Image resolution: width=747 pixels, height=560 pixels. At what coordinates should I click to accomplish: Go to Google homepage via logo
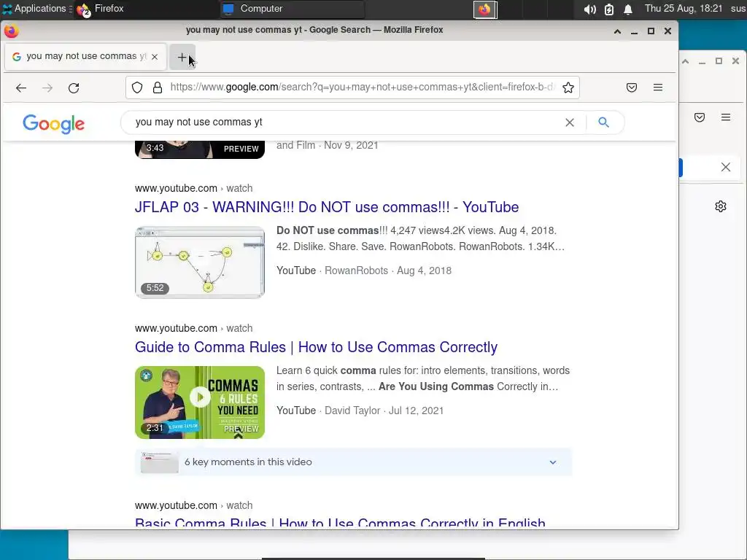point(53,124)
